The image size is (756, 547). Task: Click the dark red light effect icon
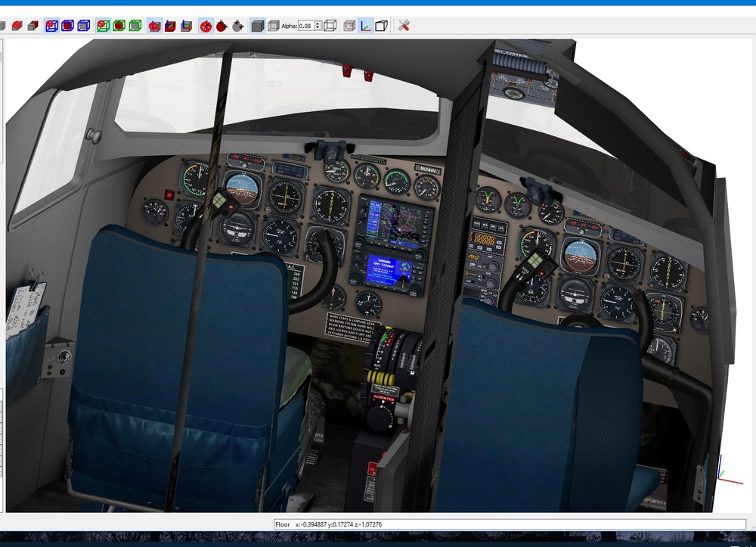pyautogui.click(x=222, y=26)
